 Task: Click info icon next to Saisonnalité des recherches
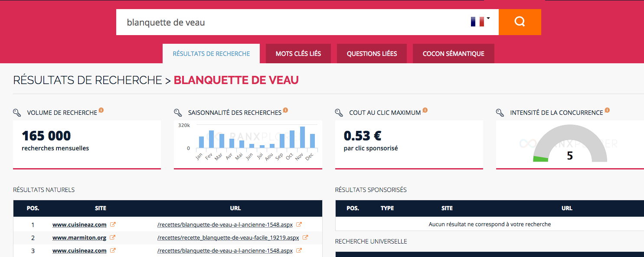285,111
